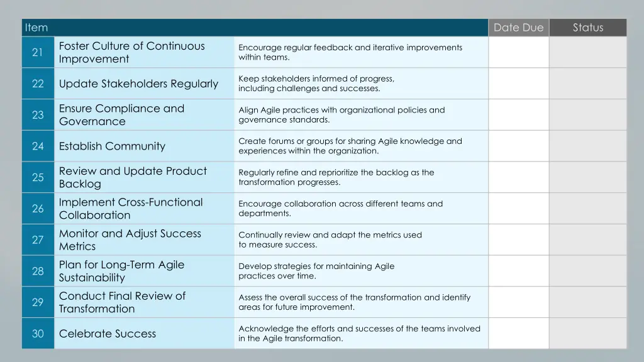Image resolution: width=644 pixels, height=362 pixels.
Task: Click Status cell for Implement Cross-Functional Collaboration
Action: pos(588,209)
